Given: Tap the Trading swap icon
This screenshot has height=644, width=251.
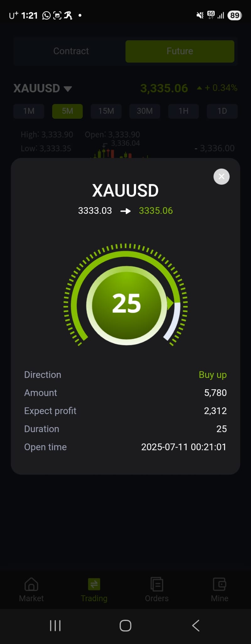Looking at the screenshot, I should [x=94, y=584].
